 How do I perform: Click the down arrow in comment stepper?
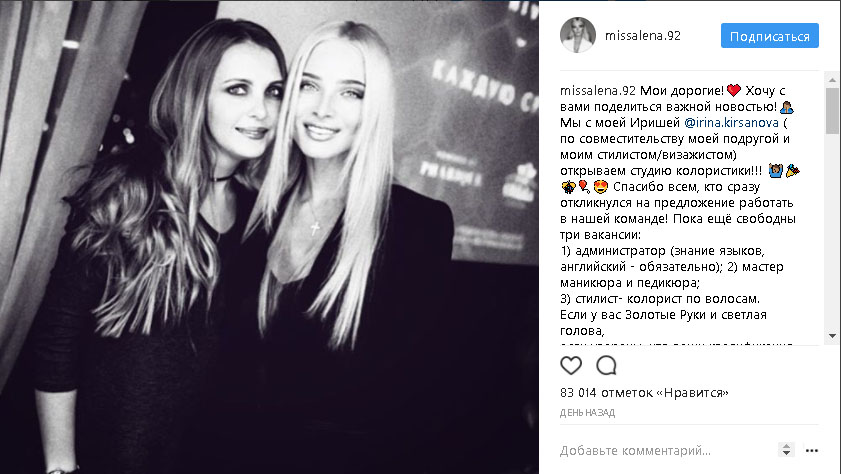(x=786, y=454)
